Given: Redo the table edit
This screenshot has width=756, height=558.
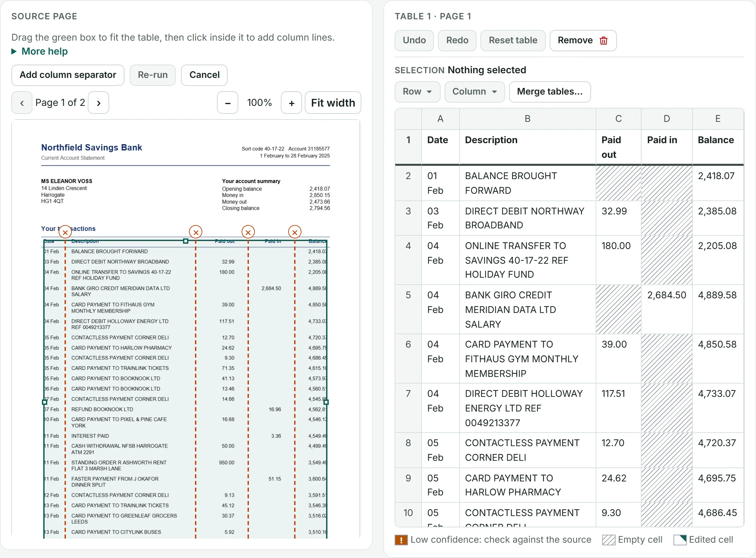Looking at the screenshot, I should pos(457,41).
